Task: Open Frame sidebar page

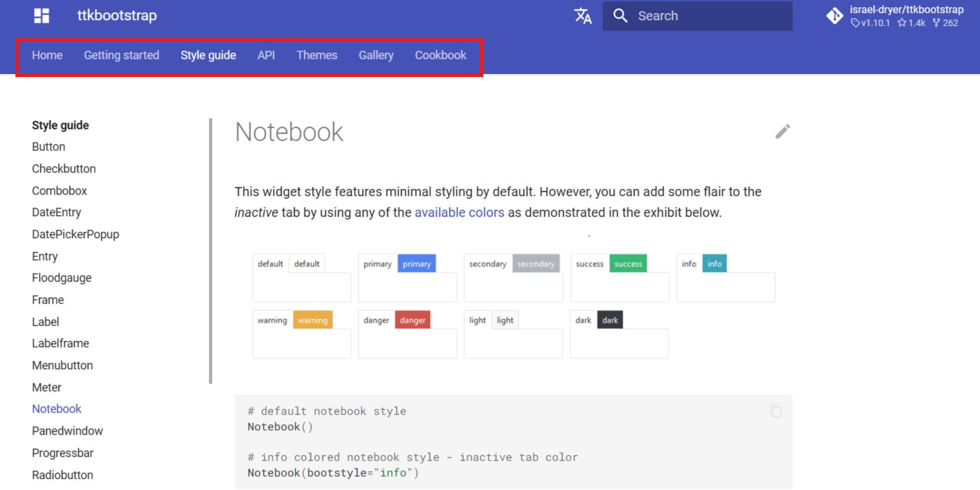Action: click(48, 300)
